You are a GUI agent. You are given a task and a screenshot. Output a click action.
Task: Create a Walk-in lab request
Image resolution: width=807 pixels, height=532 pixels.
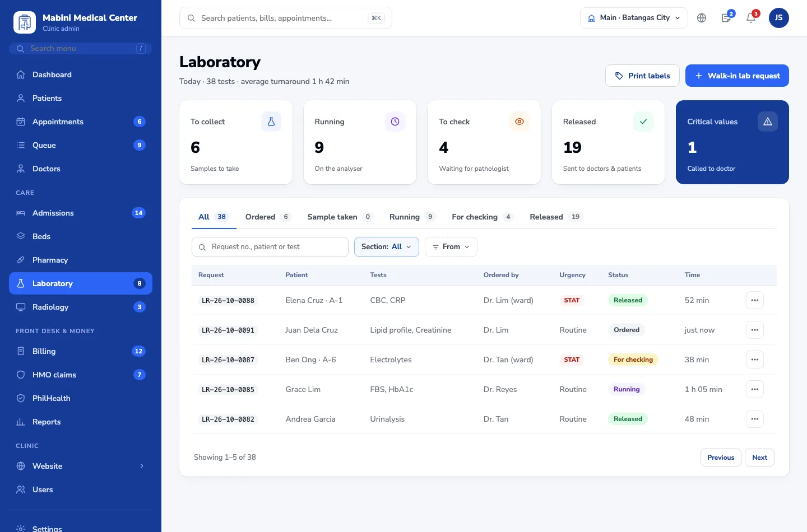(x=737, y=76)
